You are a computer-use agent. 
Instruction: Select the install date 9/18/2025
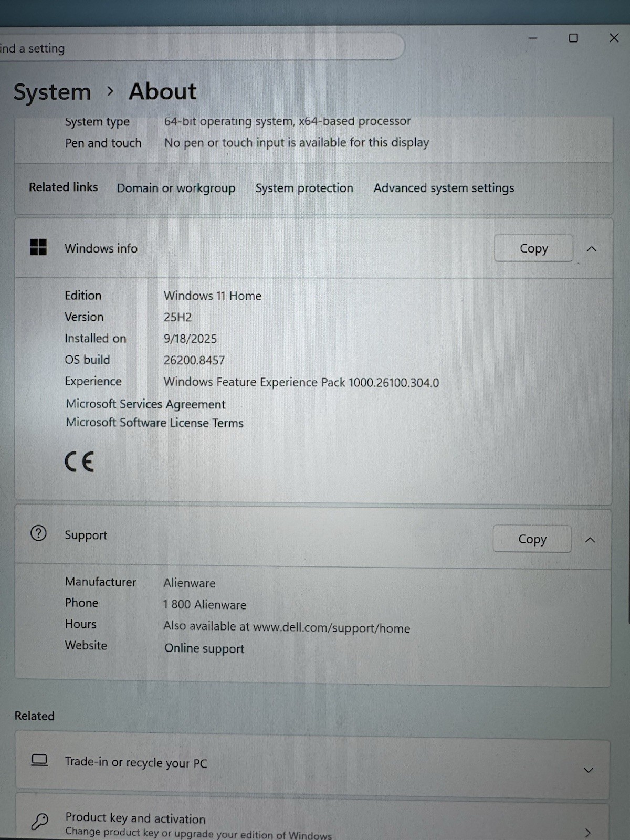pyautogui.click(x=190, y=339)
